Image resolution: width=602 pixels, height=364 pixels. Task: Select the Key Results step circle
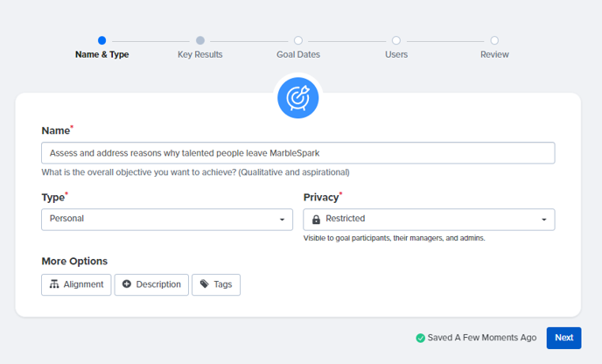(200, 40)
